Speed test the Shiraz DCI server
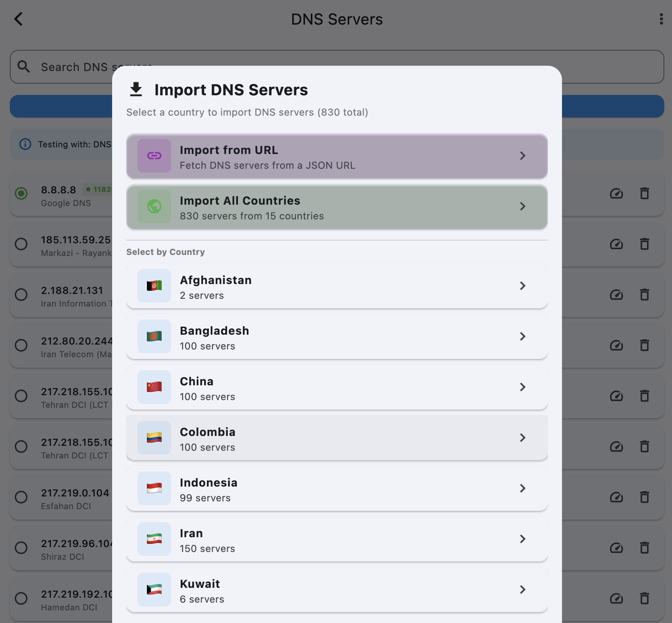The width and height of the screenshot is (672, 623). tap(616, 548)
